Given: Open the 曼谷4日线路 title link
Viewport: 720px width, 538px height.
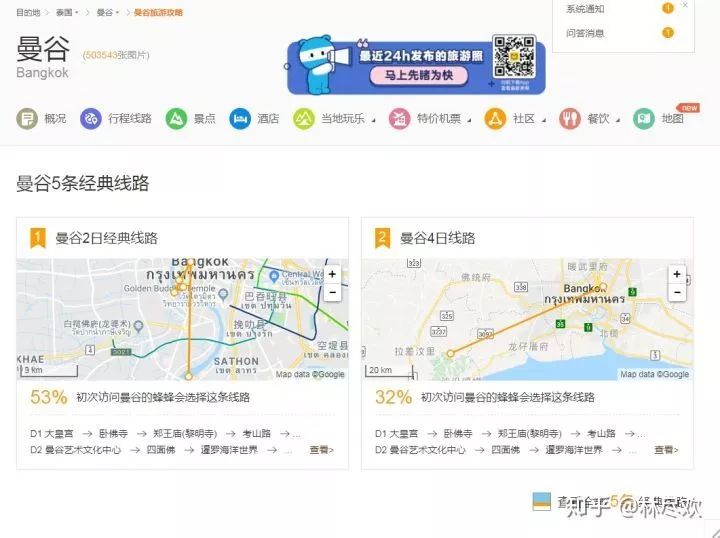Looking at the screenshot, I should coord(437,238).
